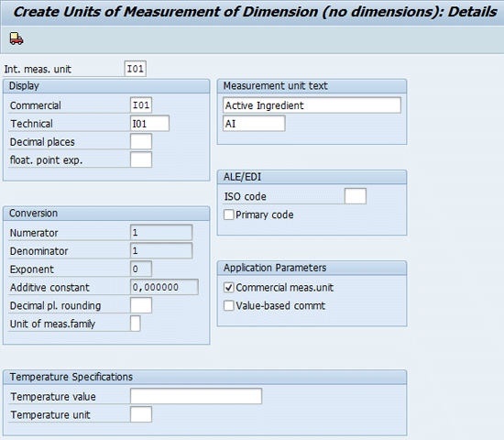504x440 pixels.
Task: Click the Technical display field
Action: (x=149, y=124)
